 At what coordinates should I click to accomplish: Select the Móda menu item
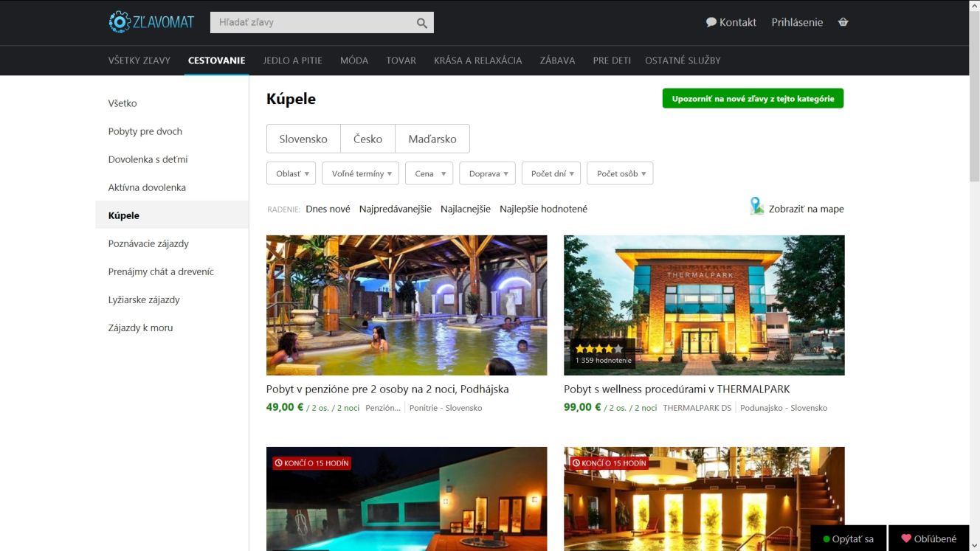[354, 60]
